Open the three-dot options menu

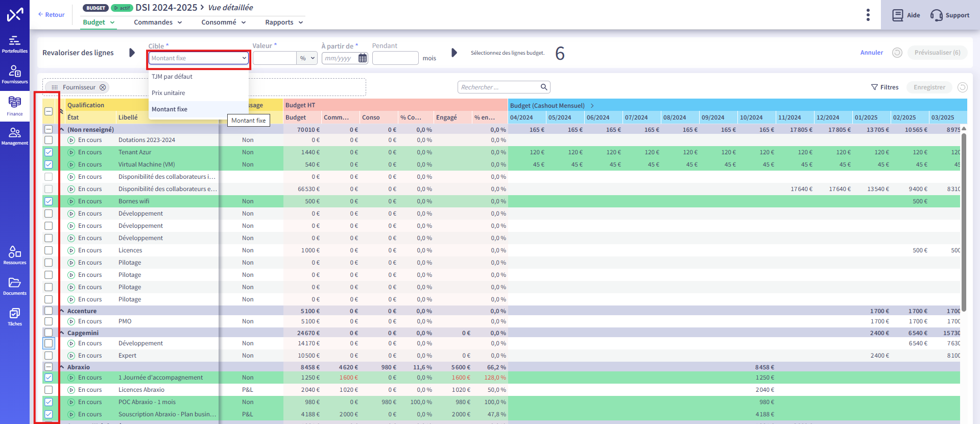coord(868,15)
